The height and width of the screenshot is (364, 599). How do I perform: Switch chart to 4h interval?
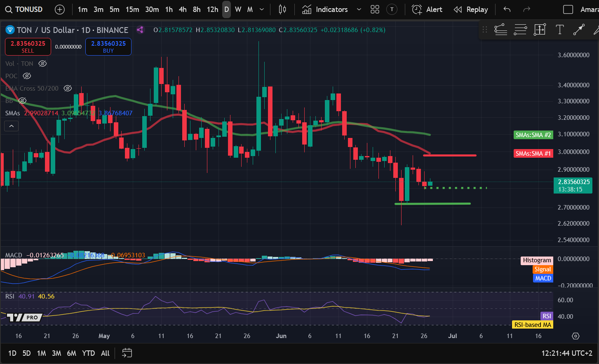coord(183,9)
